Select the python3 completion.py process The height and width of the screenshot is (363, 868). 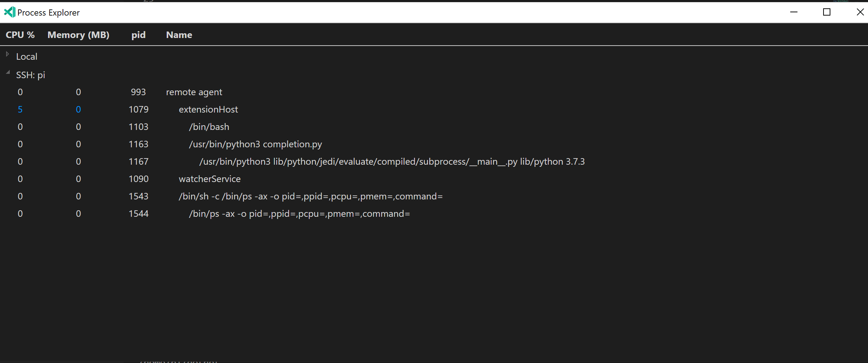255,144
